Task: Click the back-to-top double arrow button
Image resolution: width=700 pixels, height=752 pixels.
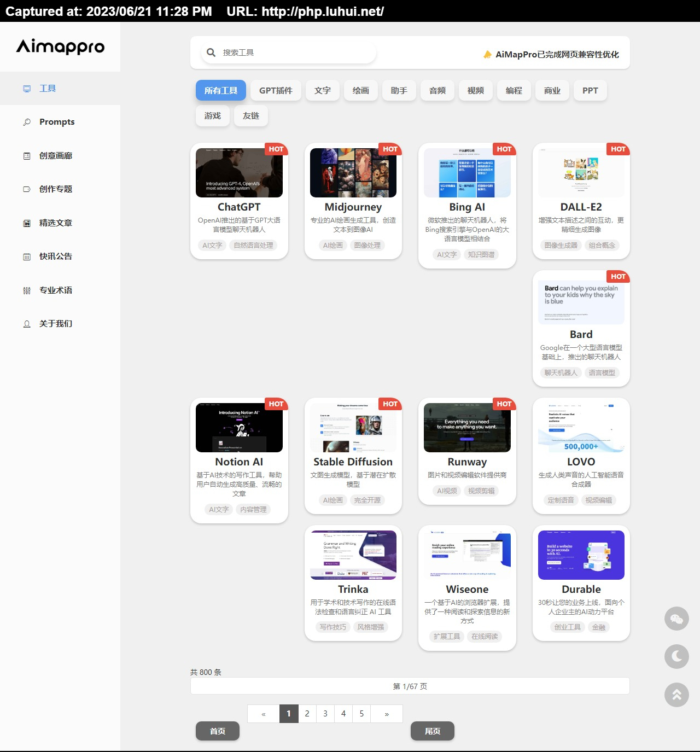Action: coord(676,695)
